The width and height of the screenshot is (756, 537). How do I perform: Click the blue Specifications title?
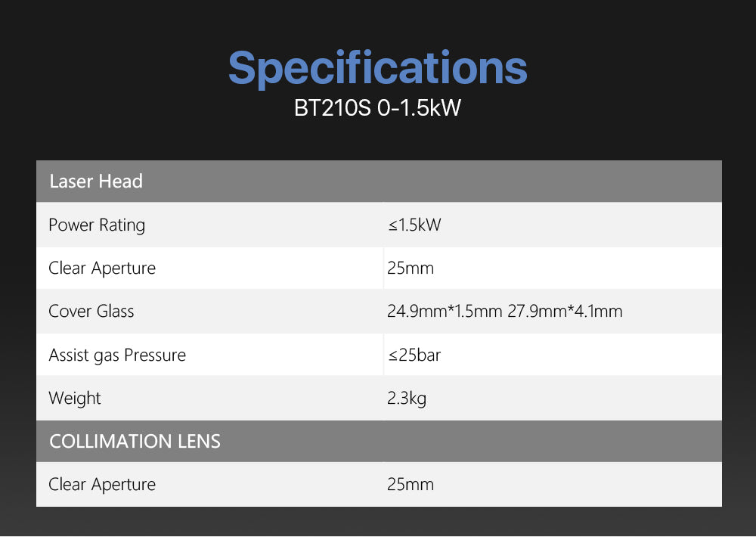(377, 68)
